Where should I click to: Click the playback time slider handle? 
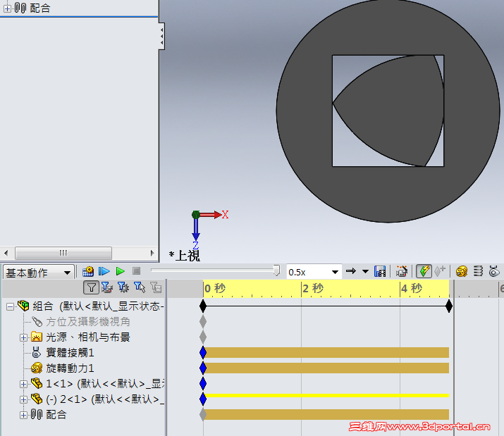coord(276,270)
